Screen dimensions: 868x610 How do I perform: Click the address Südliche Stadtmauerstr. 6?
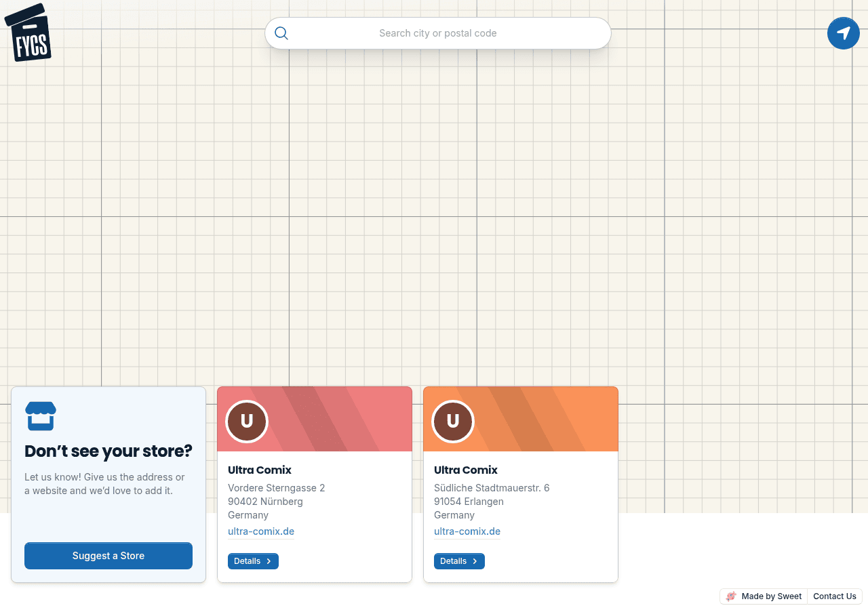492,488
